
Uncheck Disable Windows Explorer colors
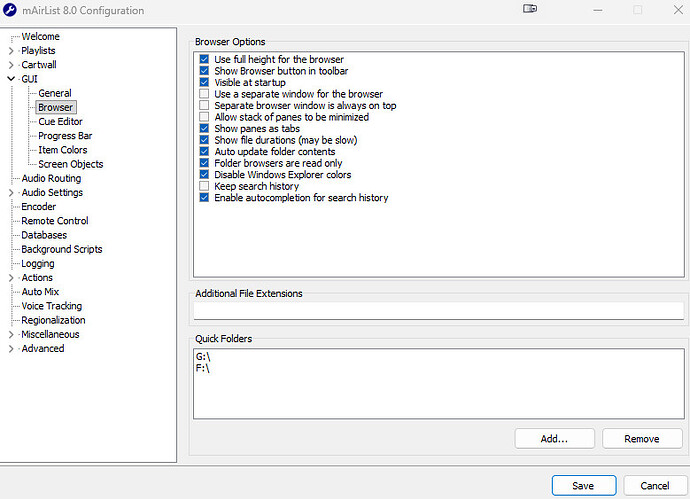click(204, 174)
